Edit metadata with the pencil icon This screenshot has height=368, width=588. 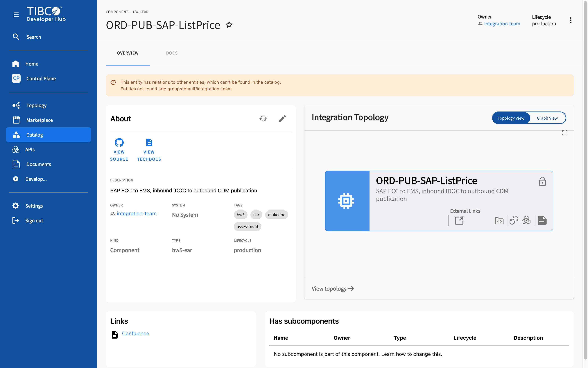[x=282, y=118]
